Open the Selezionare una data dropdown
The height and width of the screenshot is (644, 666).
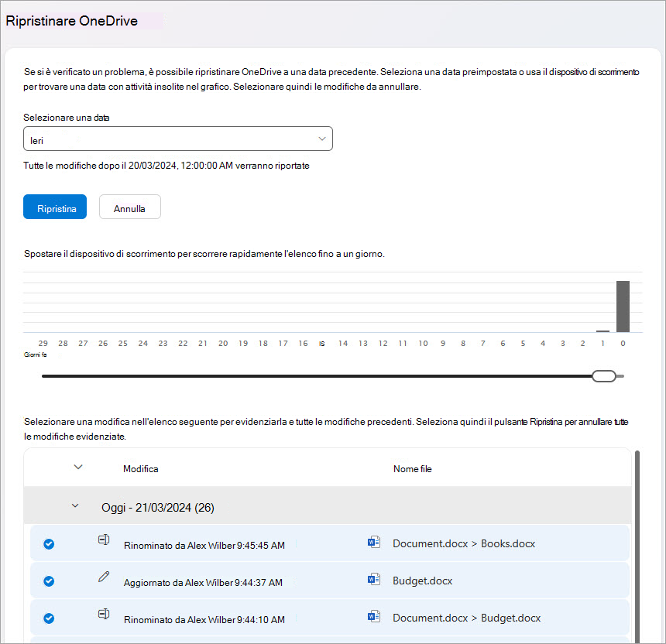pyautogui.click(x=178, y=139)
